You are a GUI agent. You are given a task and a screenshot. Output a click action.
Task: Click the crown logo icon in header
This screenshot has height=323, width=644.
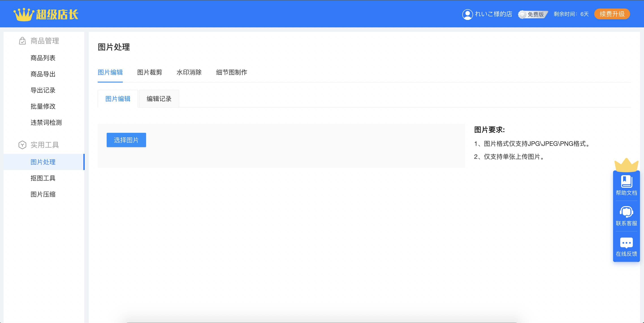[x=24, y=15]
